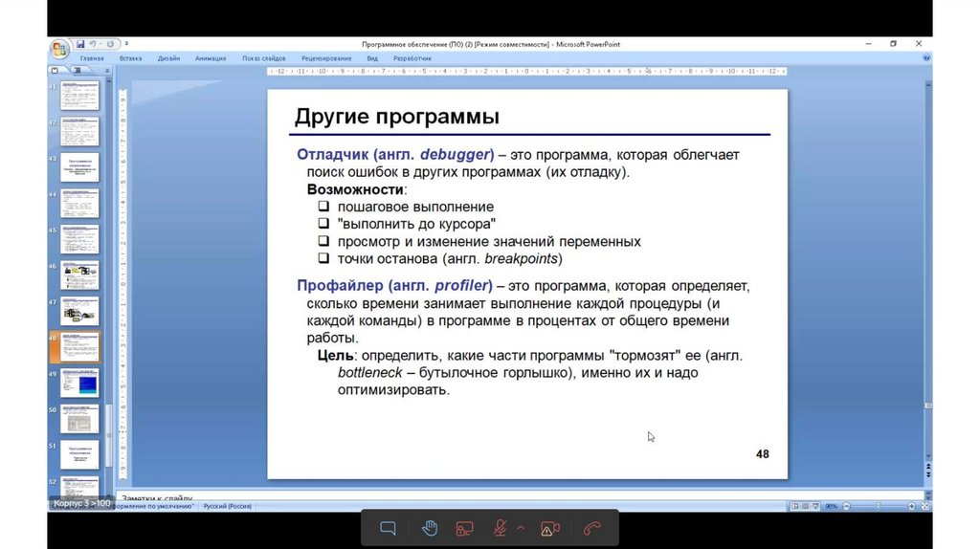980x549 pixels.
Task: Select slide 43 thumbnail
Action: [79, 167]
